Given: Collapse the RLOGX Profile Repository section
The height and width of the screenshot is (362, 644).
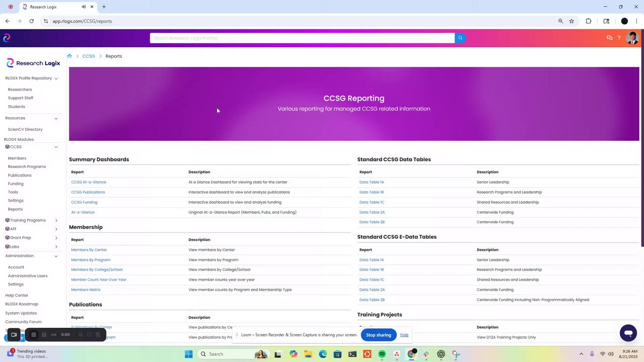Looking at the screenshot, I should [x=56, y=78].
